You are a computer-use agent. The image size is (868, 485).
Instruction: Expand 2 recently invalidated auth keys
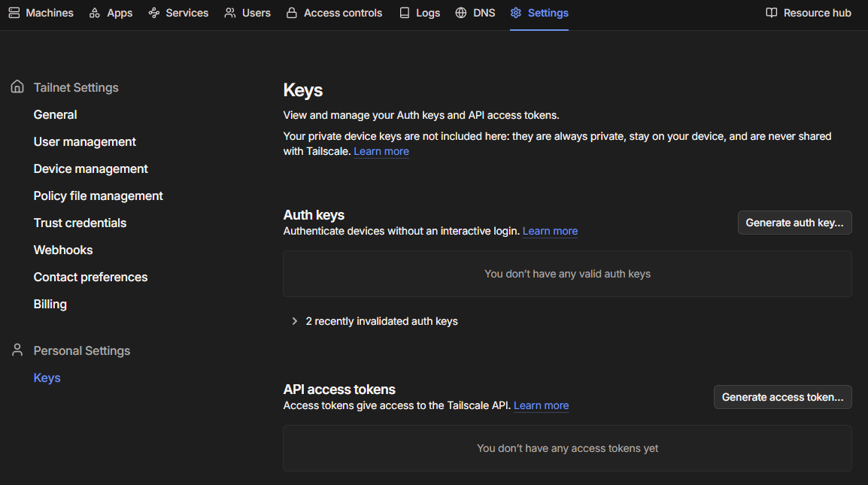pyautogui.click(x=375, y=321)
